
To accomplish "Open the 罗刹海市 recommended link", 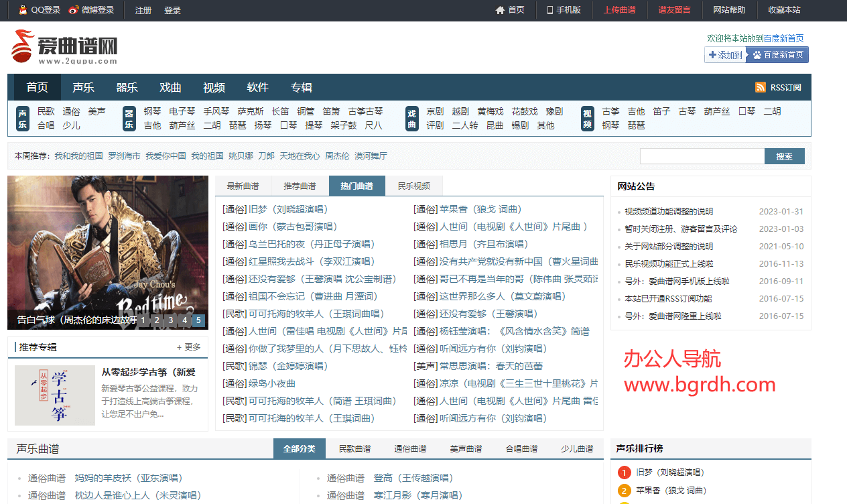I will 124,156.
